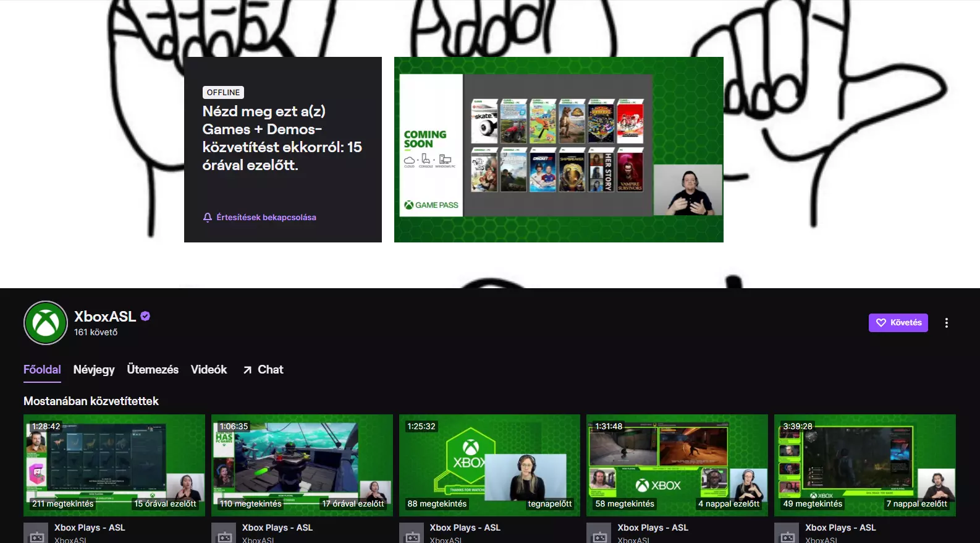Play the 1:31:48 video with 58 views
This screenshot has height=543, width=980.
coord(677,465)
